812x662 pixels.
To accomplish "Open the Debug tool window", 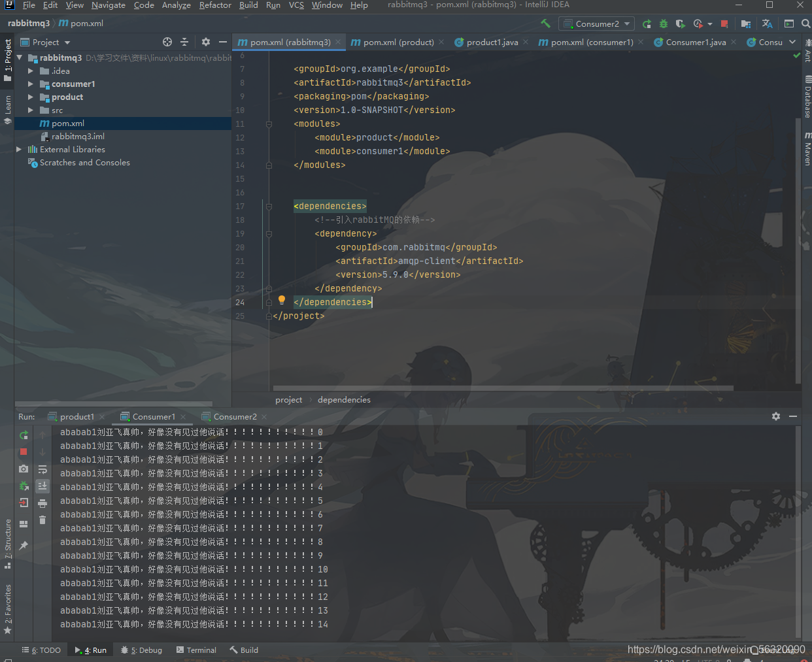I will (141, 650).
